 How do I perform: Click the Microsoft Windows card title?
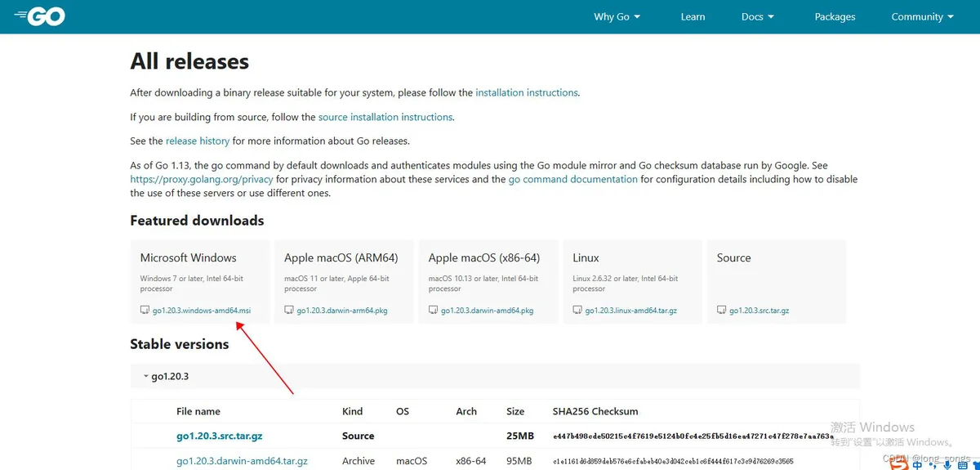point(189,257)
